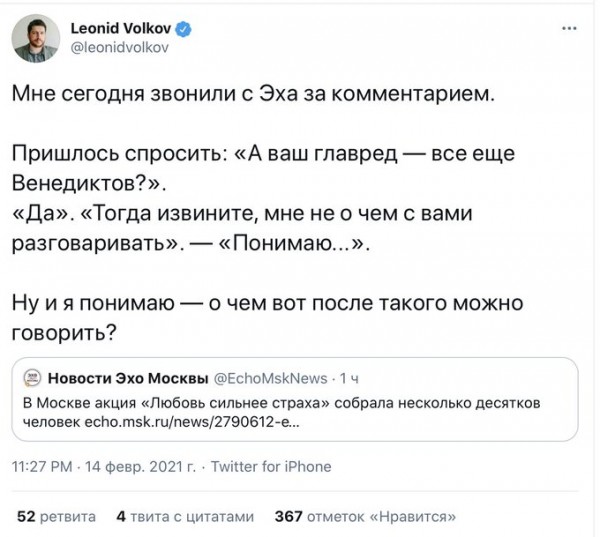View 367 отметок «Нравится» list
Screen dimensions: 600x537
365,516
